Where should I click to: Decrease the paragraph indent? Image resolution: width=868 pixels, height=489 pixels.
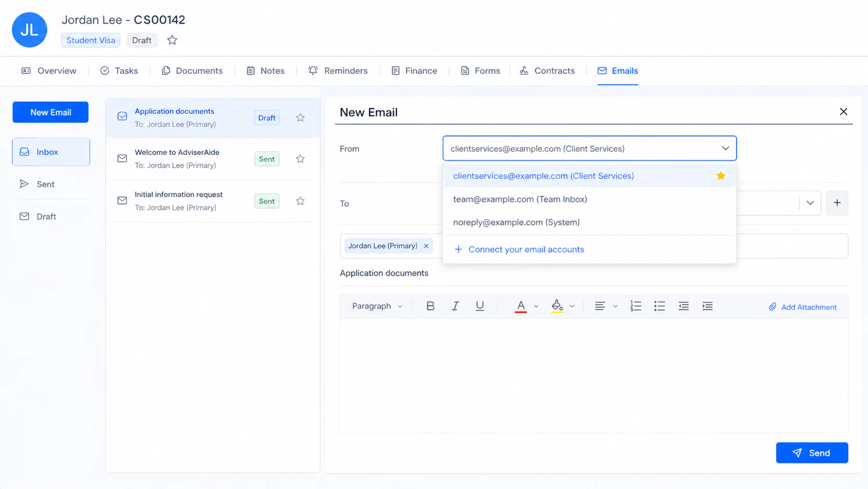click(x=684, y=306)
